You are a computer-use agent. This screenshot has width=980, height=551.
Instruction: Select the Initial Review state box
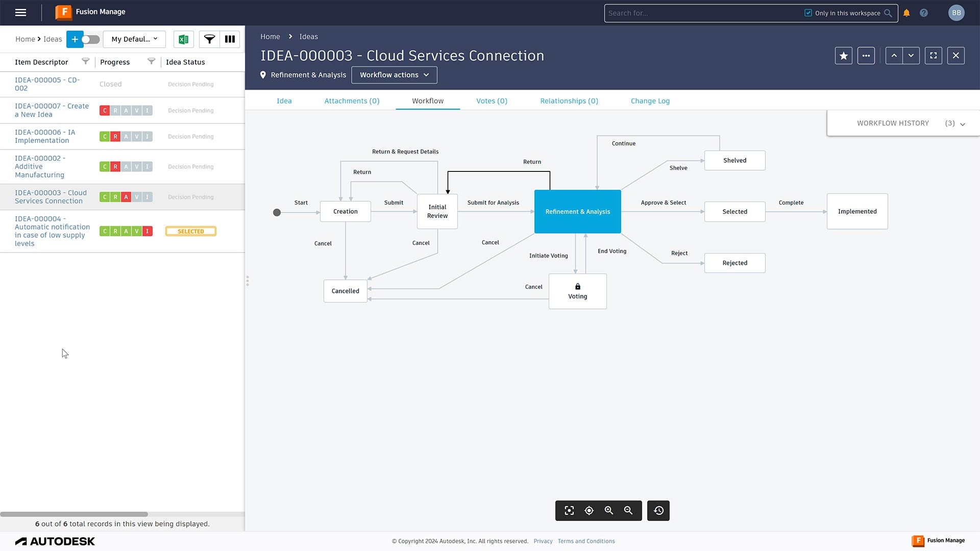(x=437, y=211)
